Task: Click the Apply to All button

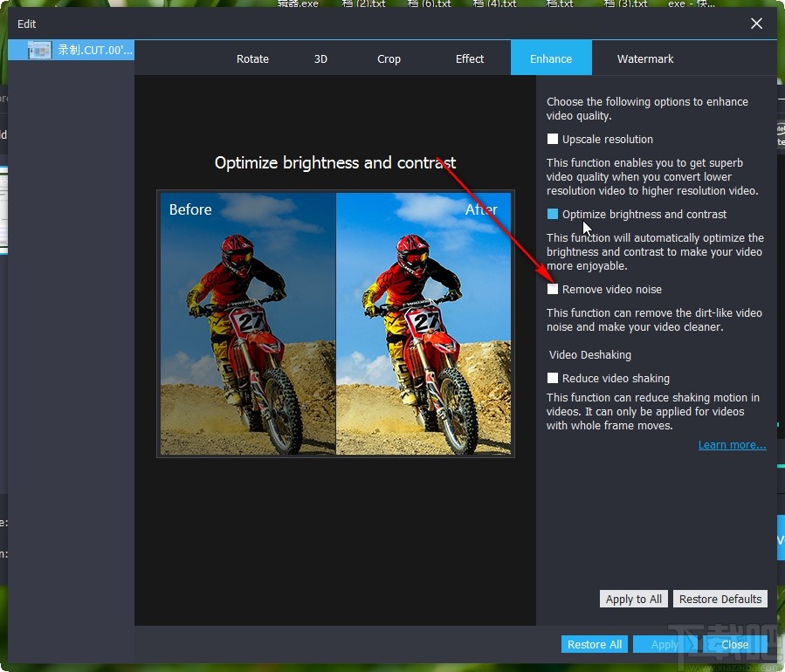Action: coord(633,599)
